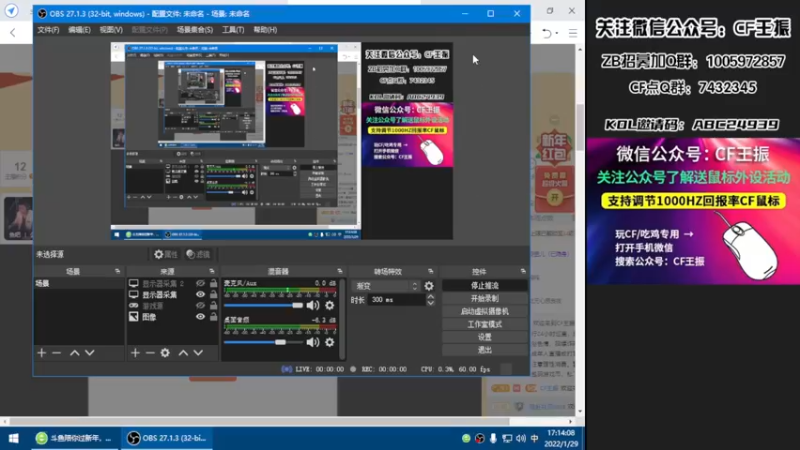Open the 视图(V) menu

(x=111, y=30)
